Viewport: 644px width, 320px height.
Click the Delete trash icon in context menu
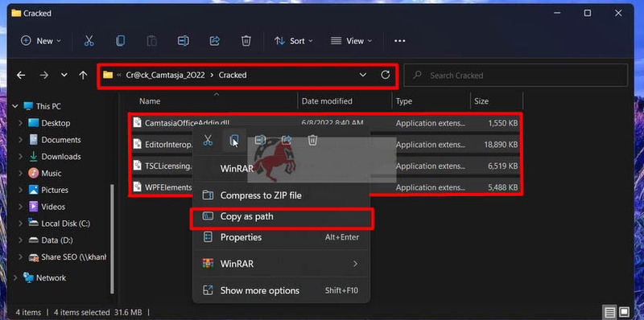click(x=312, y=141)
